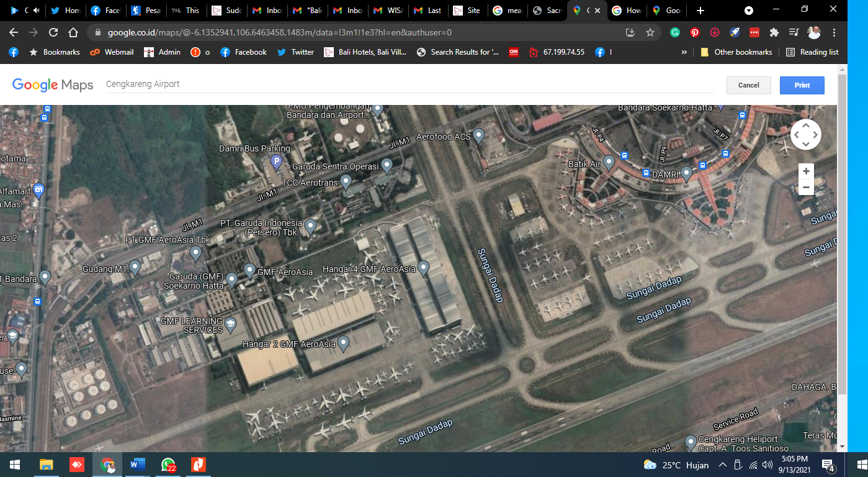This screenshot has height=477, width=868.
Task: Click the Batik Air map pin
Action: (609, 163)
